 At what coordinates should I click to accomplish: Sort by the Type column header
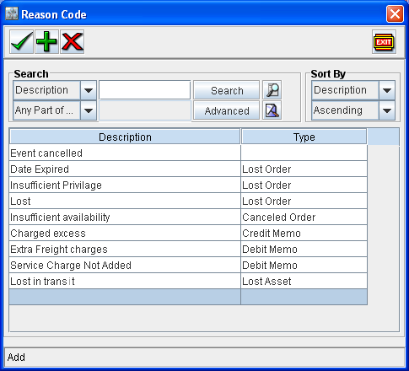[304, 137]
